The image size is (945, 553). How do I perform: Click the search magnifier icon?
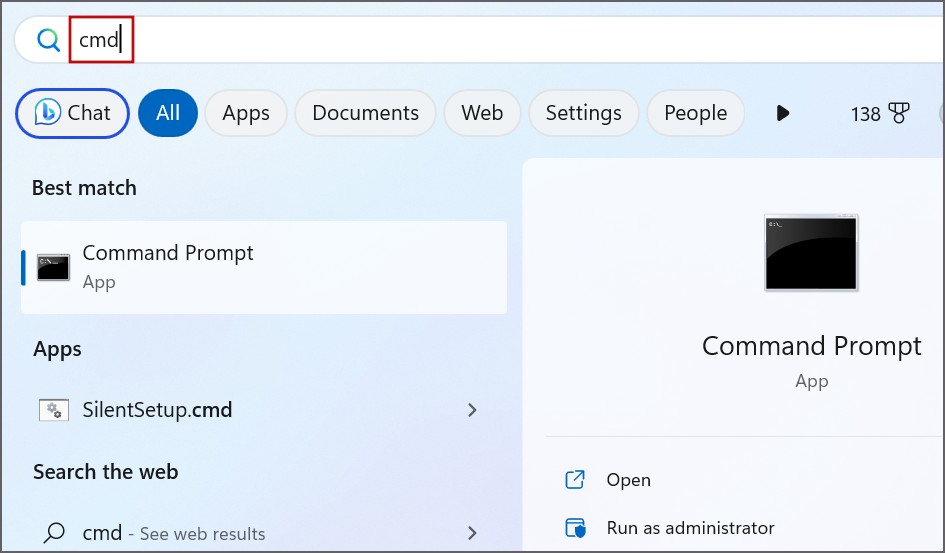(x=48, y=40)
